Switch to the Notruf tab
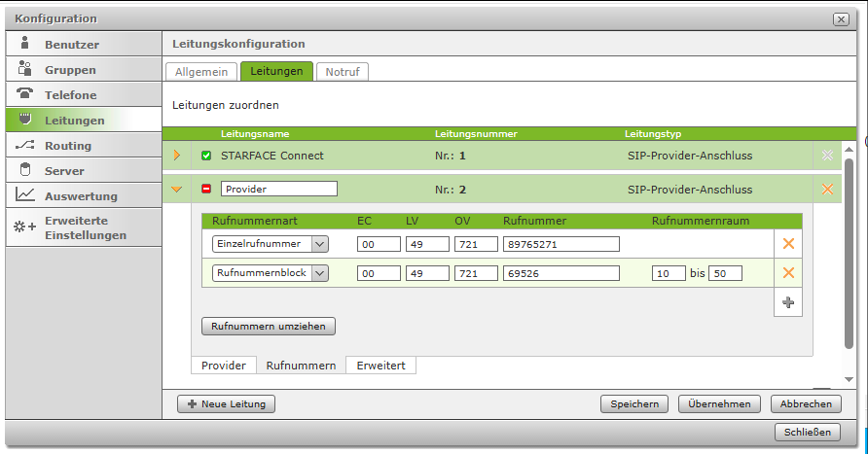 point(342,72)
